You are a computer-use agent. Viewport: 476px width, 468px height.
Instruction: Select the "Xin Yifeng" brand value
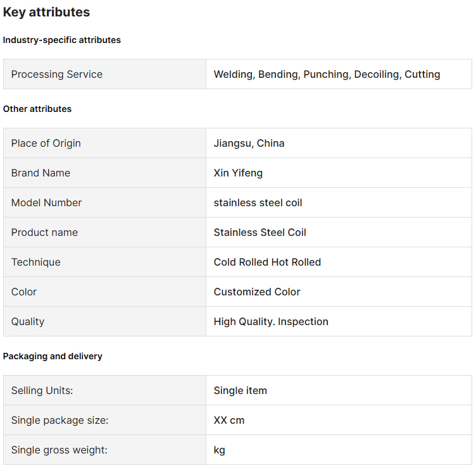238,173
